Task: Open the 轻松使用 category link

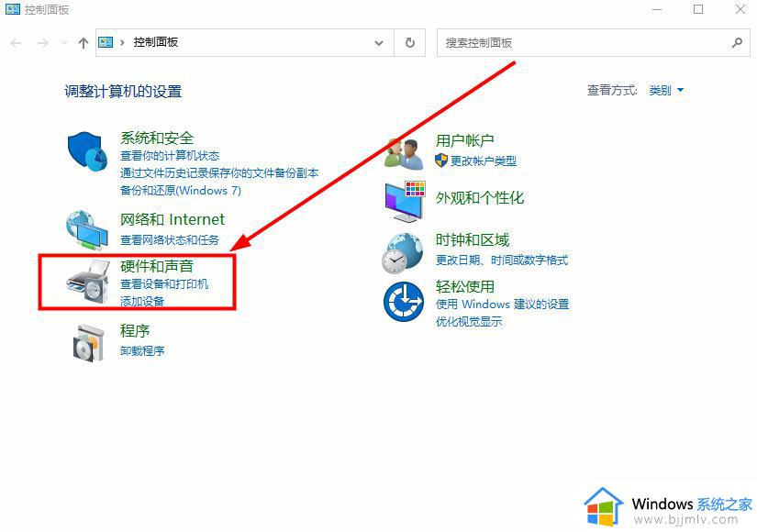Action: pos(464,286)
